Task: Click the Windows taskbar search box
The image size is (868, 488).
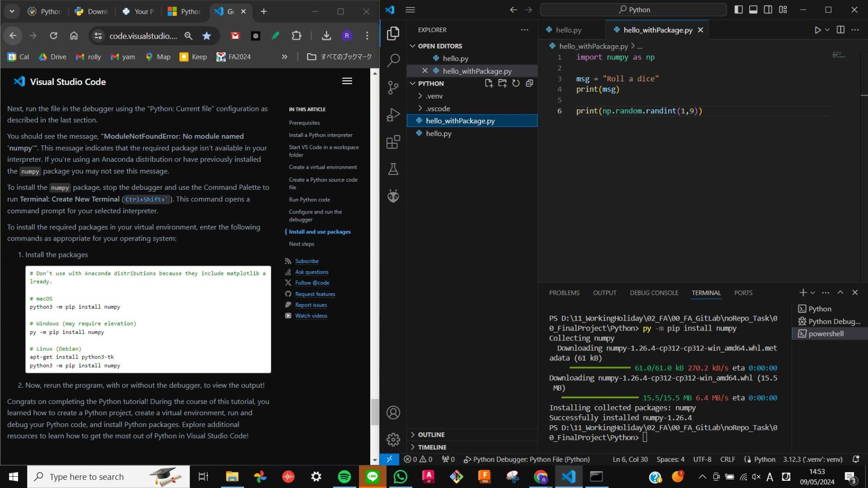Action: tap(108, 477)
